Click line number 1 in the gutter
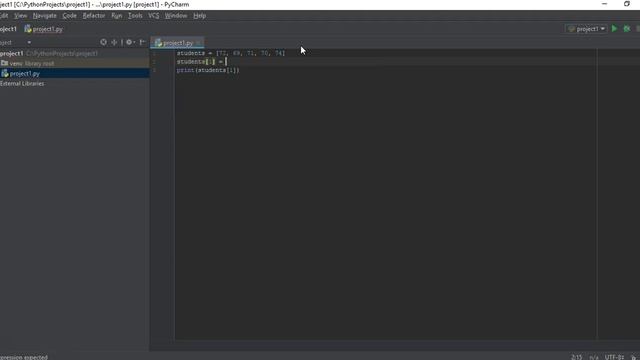This screenshot has width=640, height=360. tap(154, 53)
